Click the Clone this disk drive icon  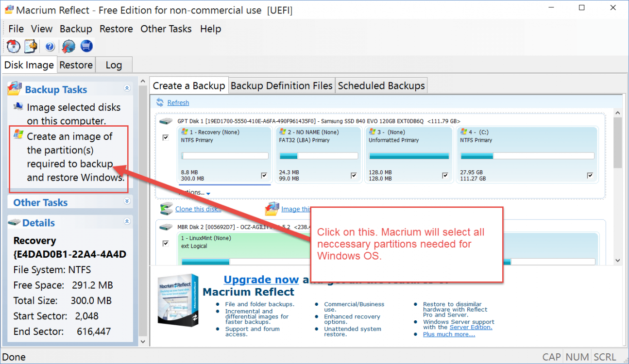pos(167,209)
